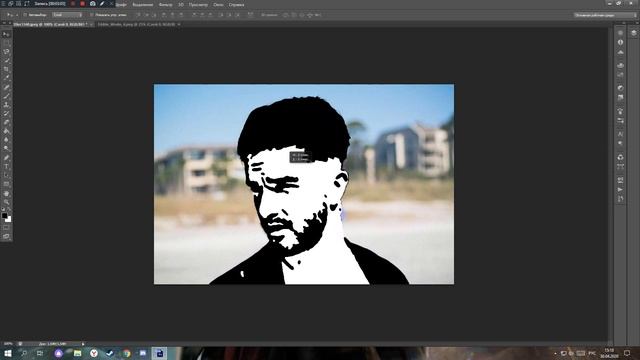Open the Фильтр menu
Viewport: 640px width, 360px height.
[165, 4]
